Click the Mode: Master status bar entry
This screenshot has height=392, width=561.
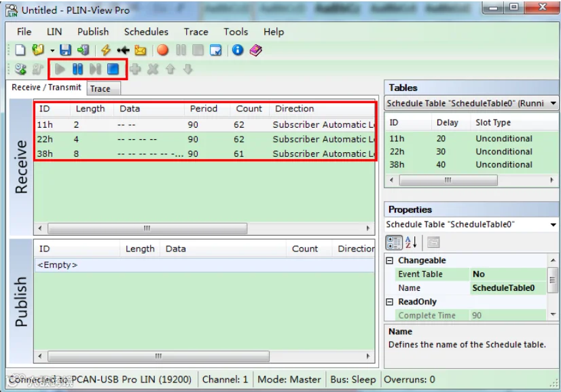pos(289,380)
